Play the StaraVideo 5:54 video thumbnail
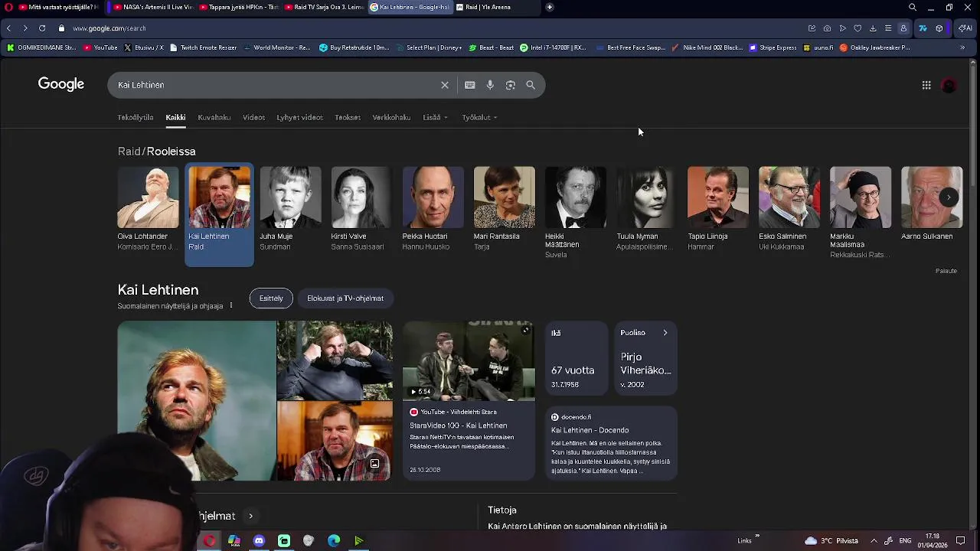 [x=469, y=360]
